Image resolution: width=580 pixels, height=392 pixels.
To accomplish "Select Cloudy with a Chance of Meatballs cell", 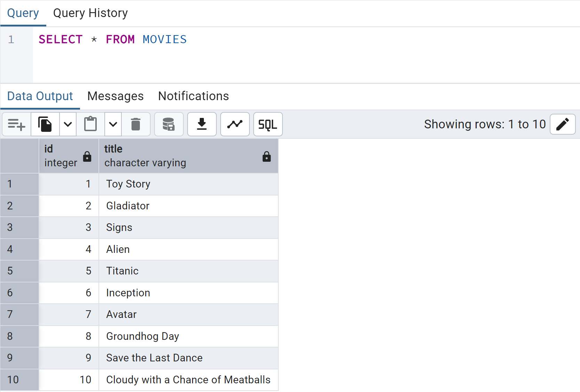I will click(189, 380).
